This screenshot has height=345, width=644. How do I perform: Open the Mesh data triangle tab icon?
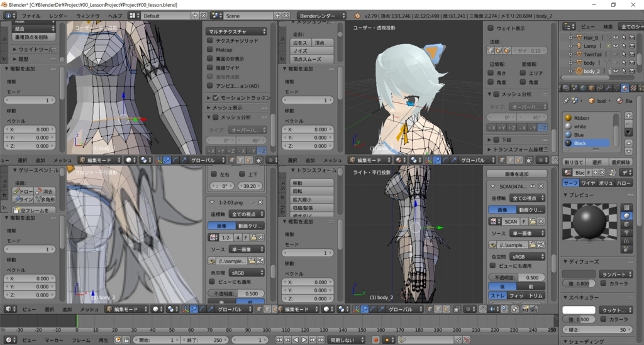(616, 88)
